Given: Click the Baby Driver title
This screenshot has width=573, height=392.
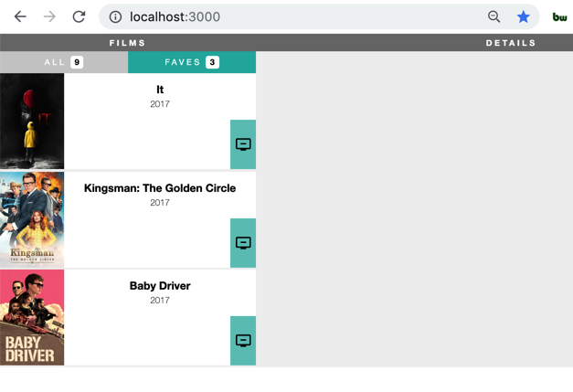Looking at the screenshot, I should [160, 286].
